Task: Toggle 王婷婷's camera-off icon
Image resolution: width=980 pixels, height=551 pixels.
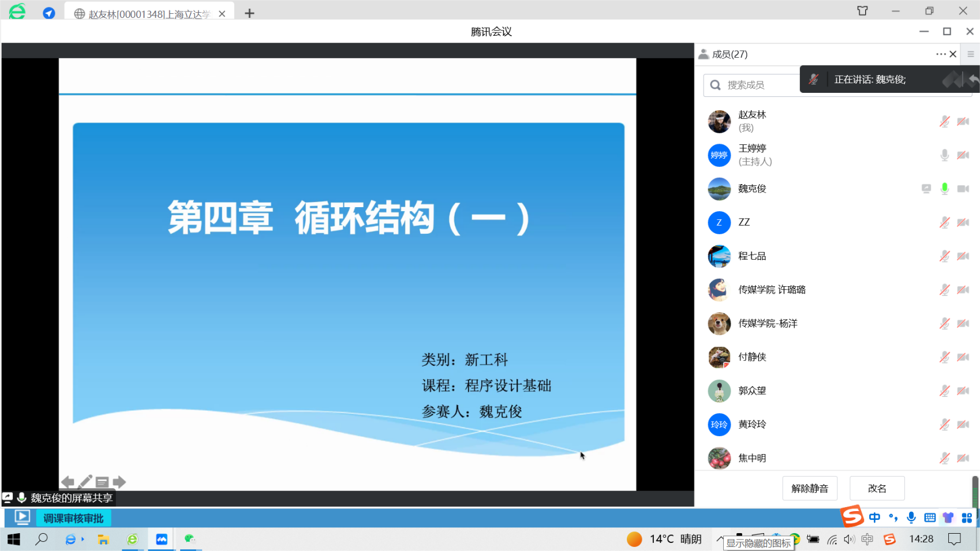Action: [x=963, y=155]
